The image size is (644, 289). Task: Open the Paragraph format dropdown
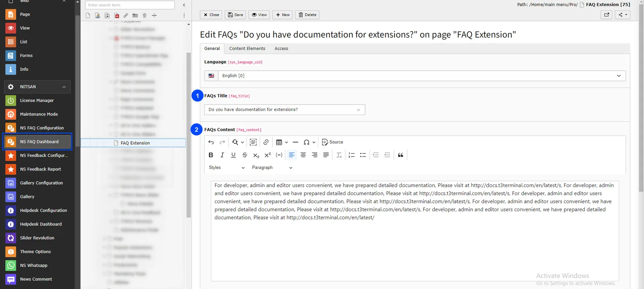tap(272, 167)
